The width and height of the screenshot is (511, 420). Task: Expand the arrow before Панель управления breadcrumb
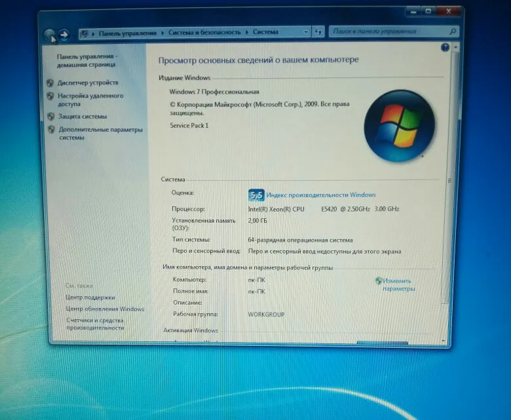pos(93,33)
